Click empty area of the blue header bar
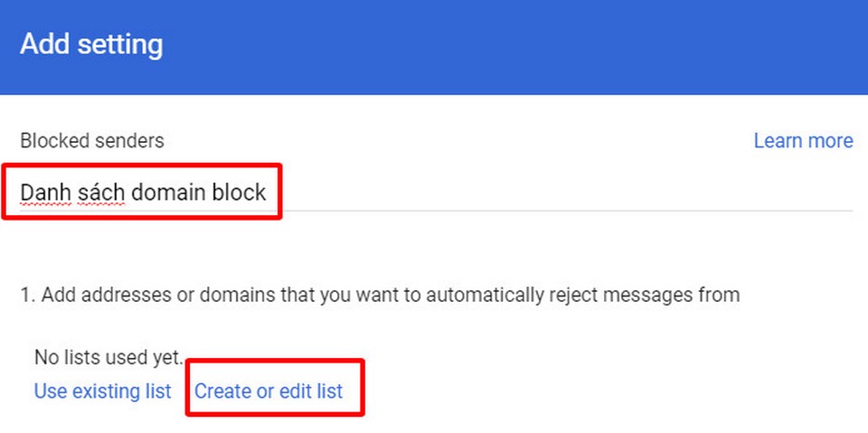 [542, 45]
